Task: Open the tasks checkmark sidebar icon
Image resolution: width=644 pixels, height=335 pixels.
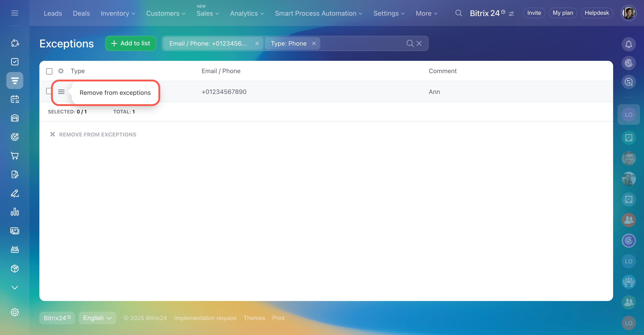Action: tap(15, 62)
